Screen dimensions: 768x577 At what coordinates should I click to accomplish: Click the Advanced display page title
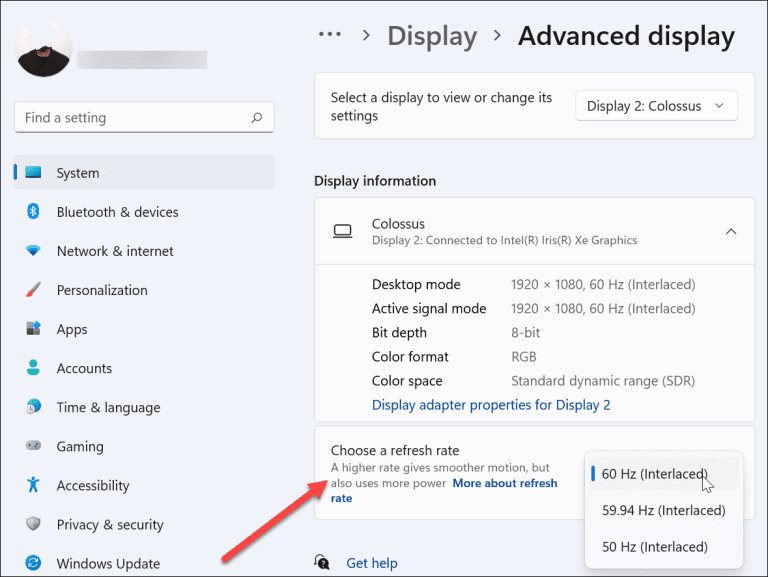click(626, 36)
